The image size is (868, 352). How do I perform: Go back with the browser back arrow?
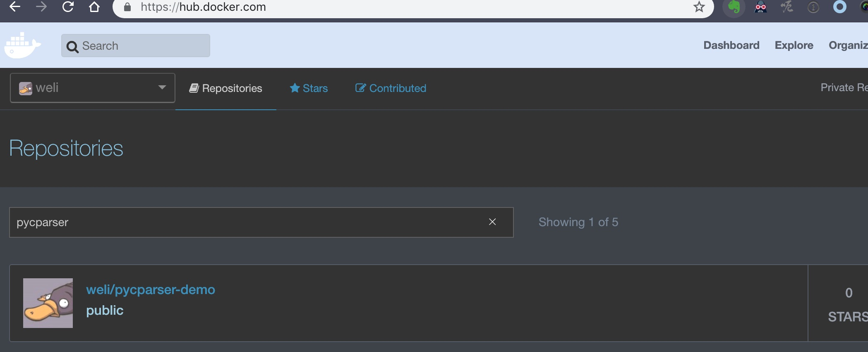click(x=15, y=7)
